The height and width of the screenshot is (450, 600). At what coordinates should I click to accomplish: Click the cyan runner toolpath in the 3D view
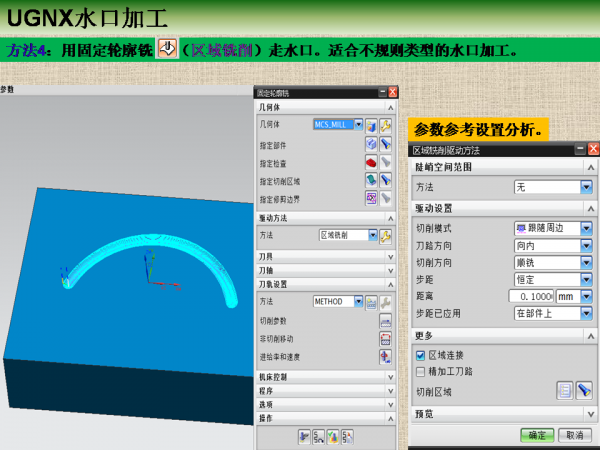tap(153, 242)
